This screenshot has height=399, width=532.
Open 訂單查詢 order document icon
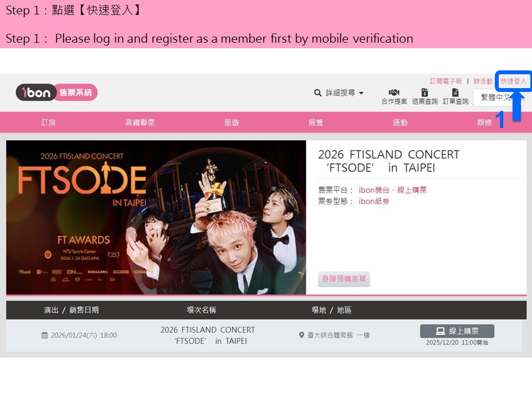click(456, 93)
